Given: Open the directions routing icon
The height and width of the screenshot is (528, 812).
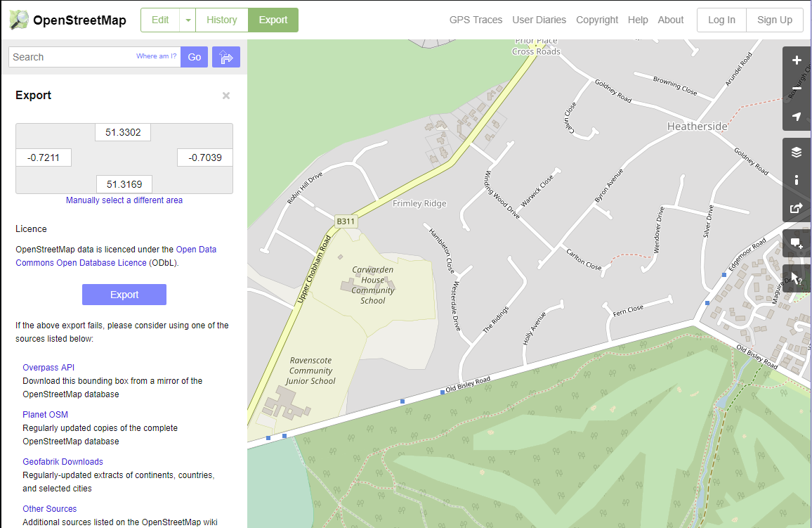Looking at the screenshot, I should 225,57.
